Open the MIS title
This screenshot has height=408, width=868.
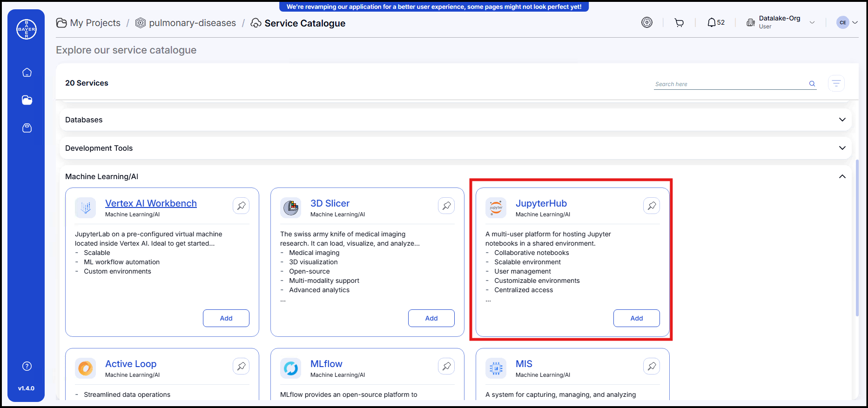(x=524, y=364)
